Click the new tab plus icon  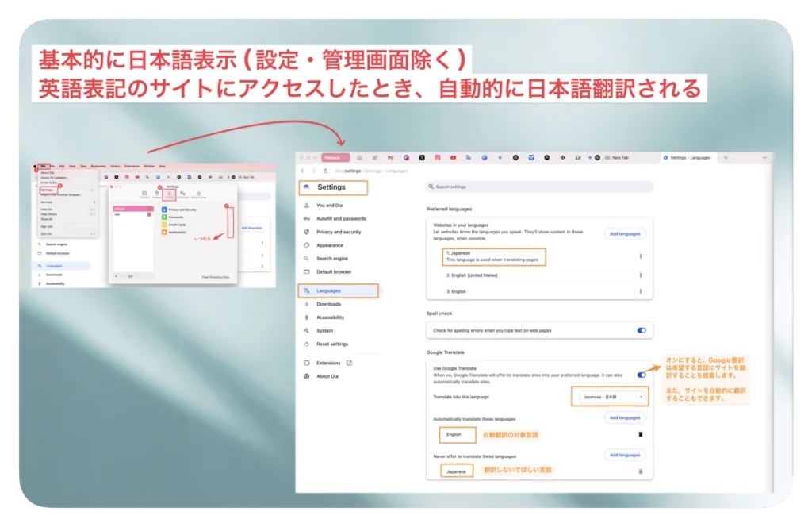point(725,158)
